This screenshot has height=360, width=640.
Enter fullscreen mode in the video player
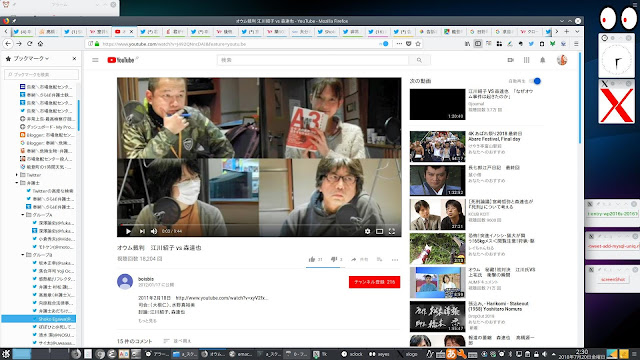(x=392, y=231)
